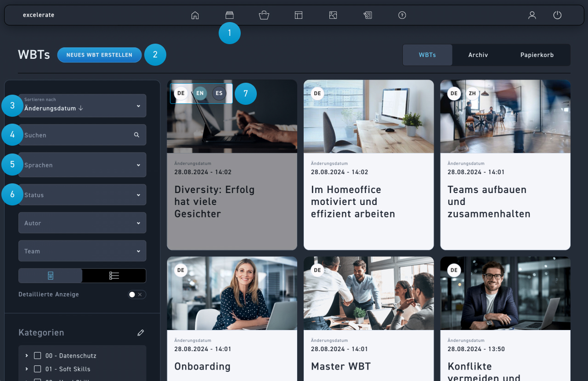Click the Neues WBT erstellen button
Screen dimensions: 588x381
[x=99, y=55]
